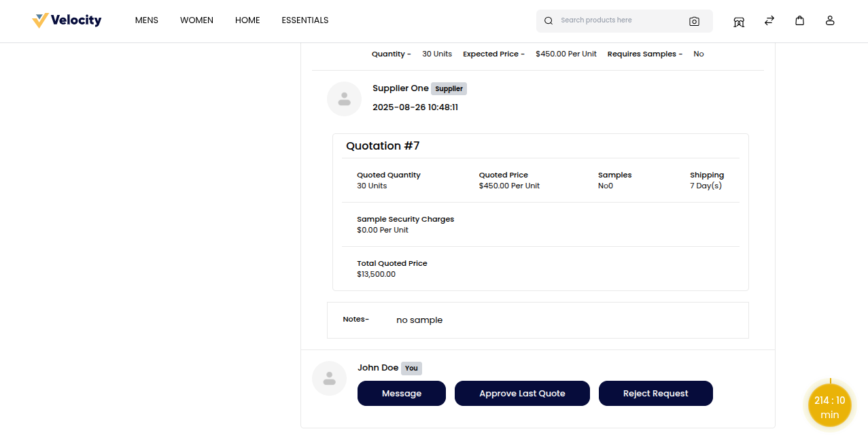Open the MENS menu
The height and width of the screenshot is (444, 868).
(146, 20)
